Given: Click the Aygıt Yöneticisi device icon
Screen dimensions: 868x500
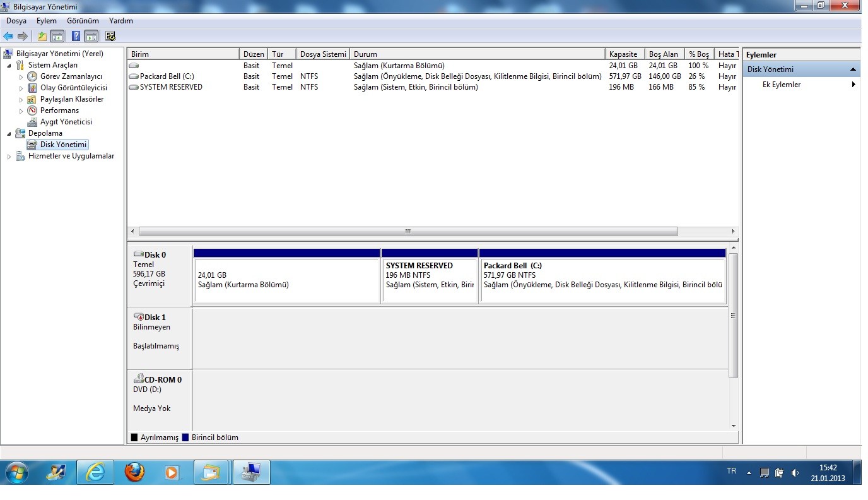Looking at the screenshot, I should click(x=33, y=122).
